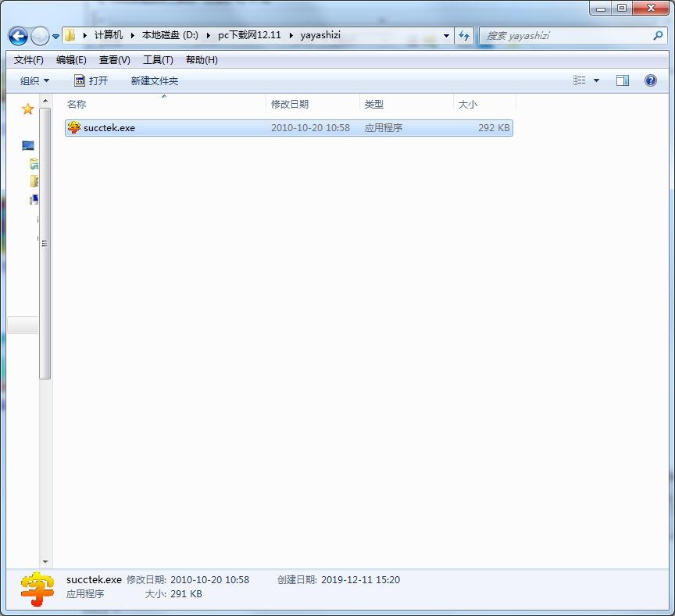
Task: Open the view options dropdown arrow
Action: coord(596,80)
